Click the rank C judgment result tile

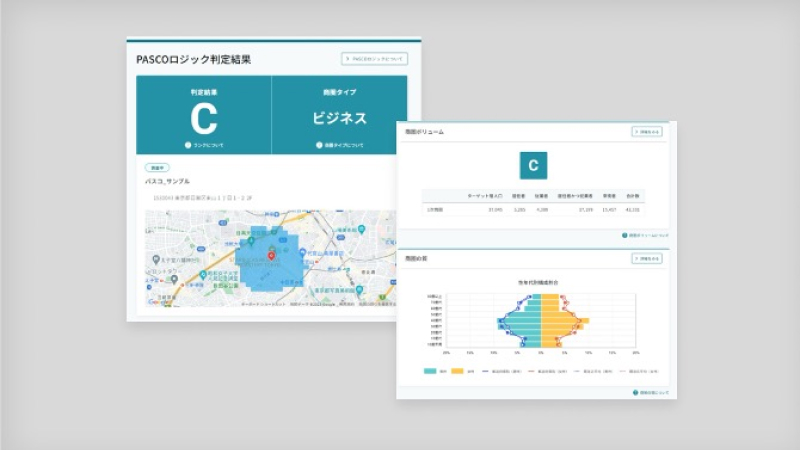[204, 115]
